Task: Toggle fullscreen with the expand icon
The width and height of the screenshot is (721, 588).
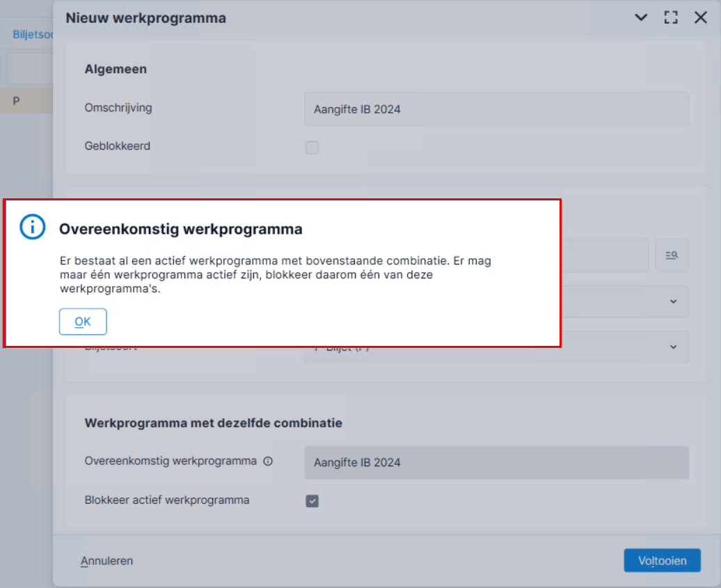Action: [x=671, y=17]
